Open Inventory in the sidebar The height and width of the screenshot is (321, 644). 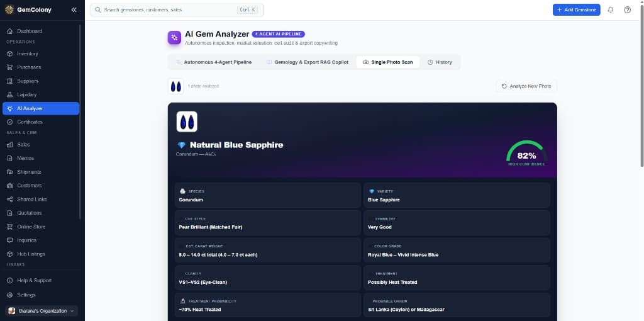[41, 54]
